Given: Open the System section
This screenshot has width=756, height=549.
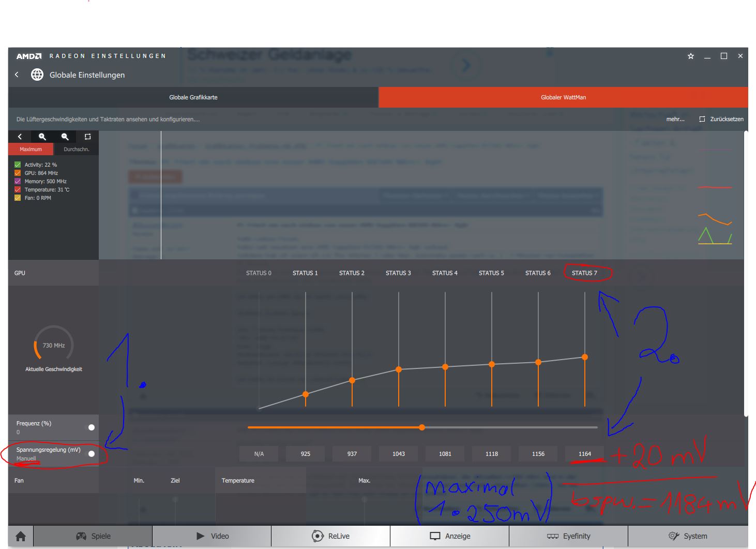Looking at the screenshot, I should click(x=688, y=536).
